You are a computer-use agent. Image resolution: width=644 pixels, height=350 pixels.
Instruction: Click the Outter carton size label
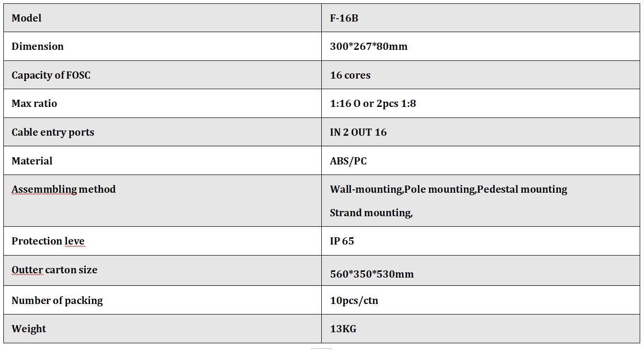tap(55, 270)
